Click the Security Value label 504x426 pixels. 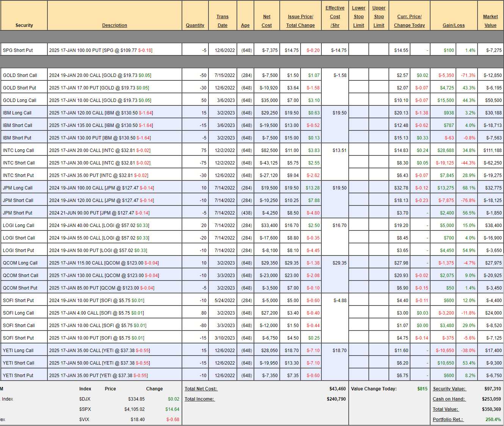click(449, 389)
